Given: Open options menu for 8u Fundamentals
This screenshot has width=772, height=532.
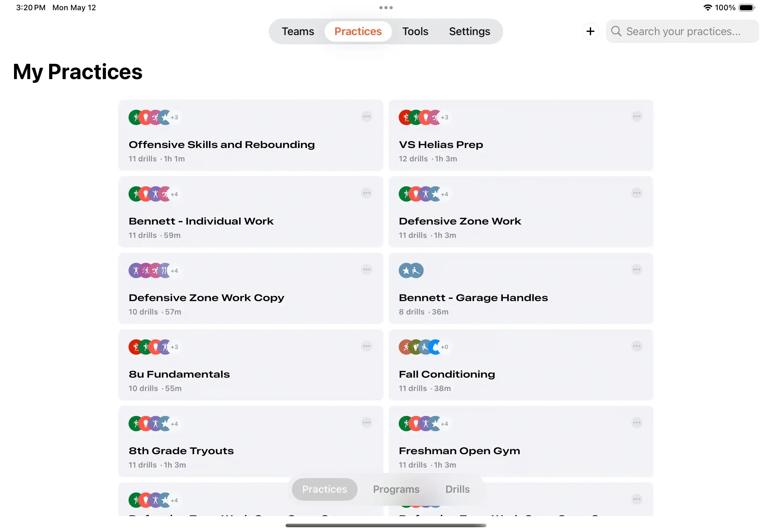Looking at the screenshot, I should pyautogui.click(x=366, y=346).
